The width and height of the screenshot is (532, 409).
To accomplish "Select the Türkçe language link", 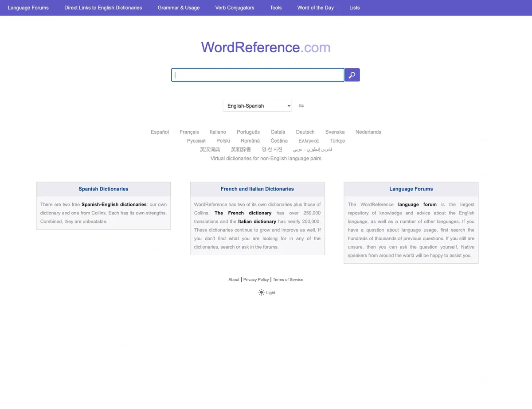I will click(337, 141).
